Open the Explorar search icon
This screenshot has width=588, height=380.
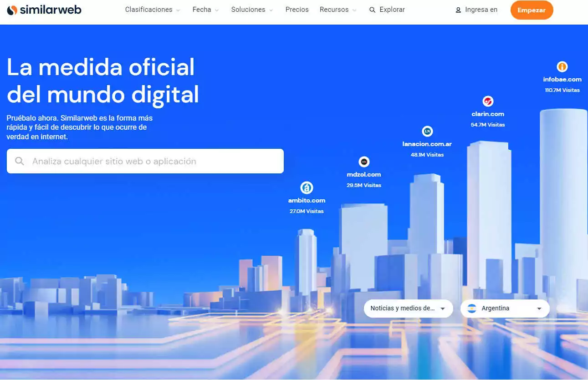[x=372, y=10]
